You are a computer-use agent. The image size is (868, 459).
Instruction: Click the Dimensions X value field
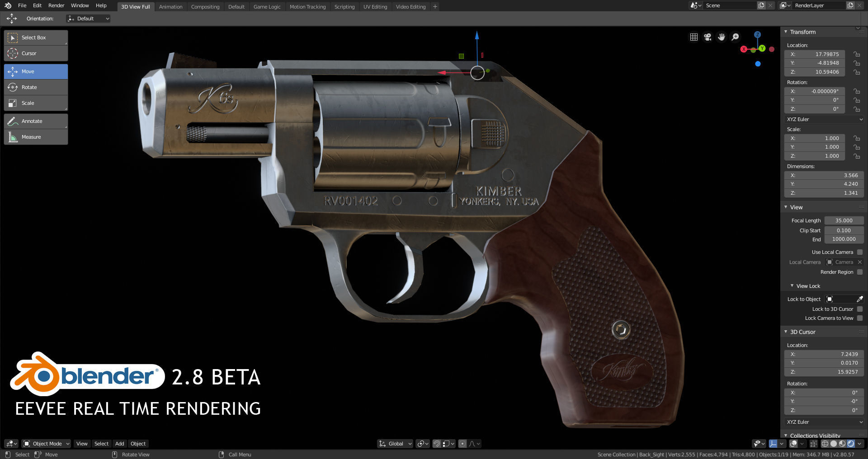tap(824, 175)
